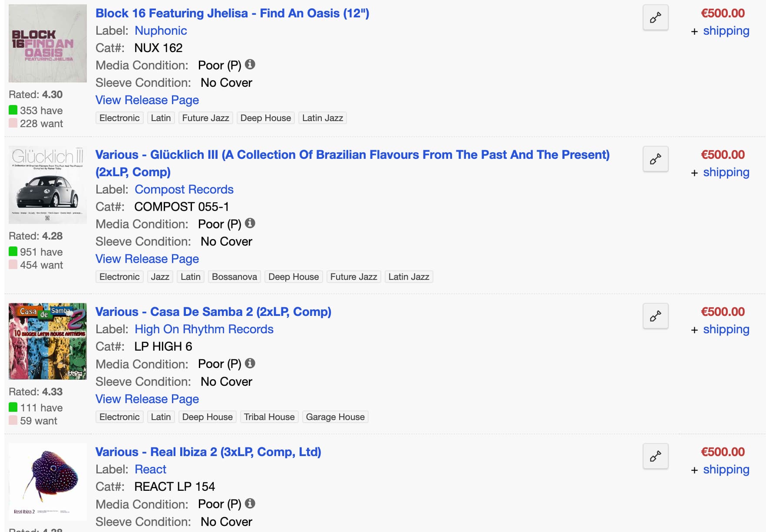
Task: Click info icon beside Real Ibiza 2 media condition
Action: [x=250, y=504]
